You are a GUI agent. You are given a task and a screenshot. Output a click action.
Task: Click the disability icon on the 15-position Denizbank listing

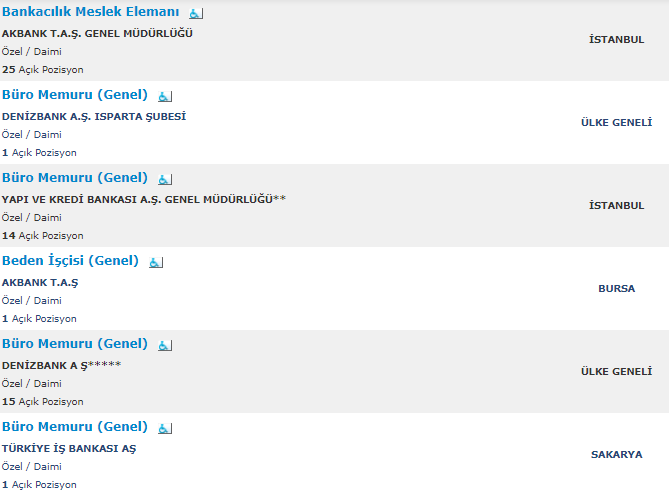tap(165, 345)
